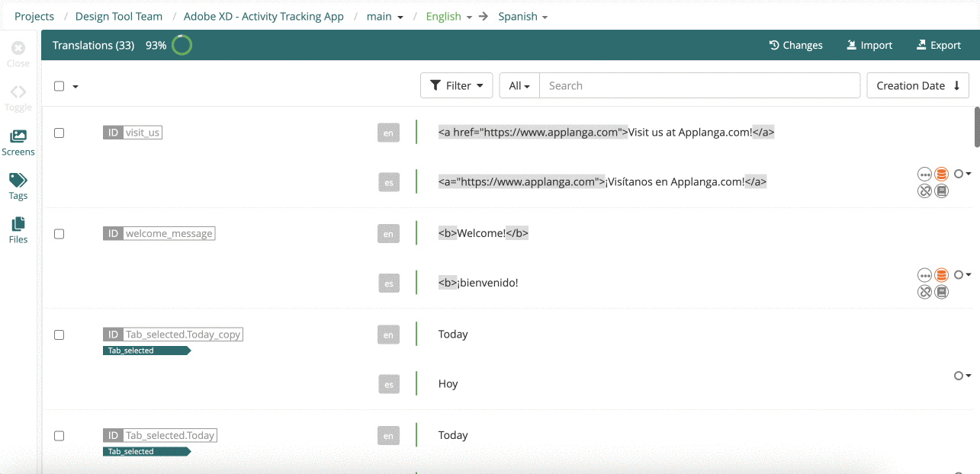980x474 pixels.
Task: Open the English source language dropdown
Action: (448, 16)
